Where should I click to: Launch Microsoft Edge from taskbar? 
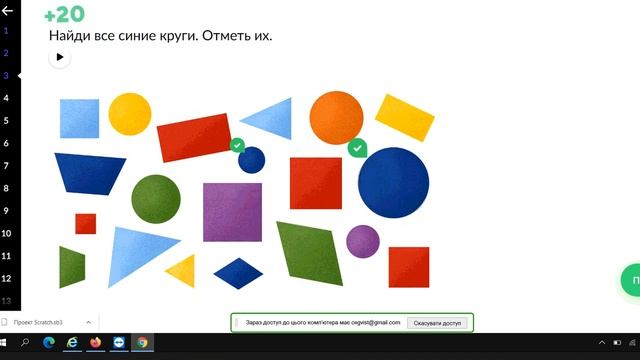pyautogui.click(x=49, y=342)
